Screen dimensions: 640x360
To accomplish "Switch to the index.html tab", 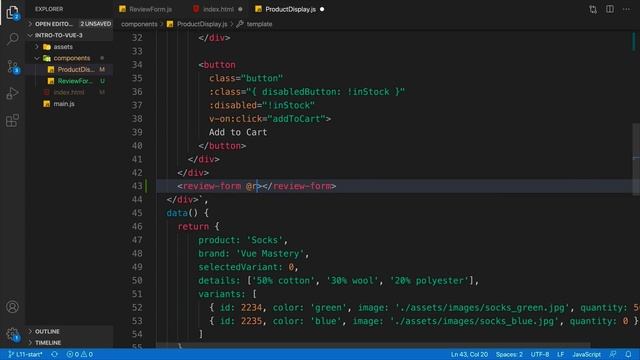I will click(218, 9).
